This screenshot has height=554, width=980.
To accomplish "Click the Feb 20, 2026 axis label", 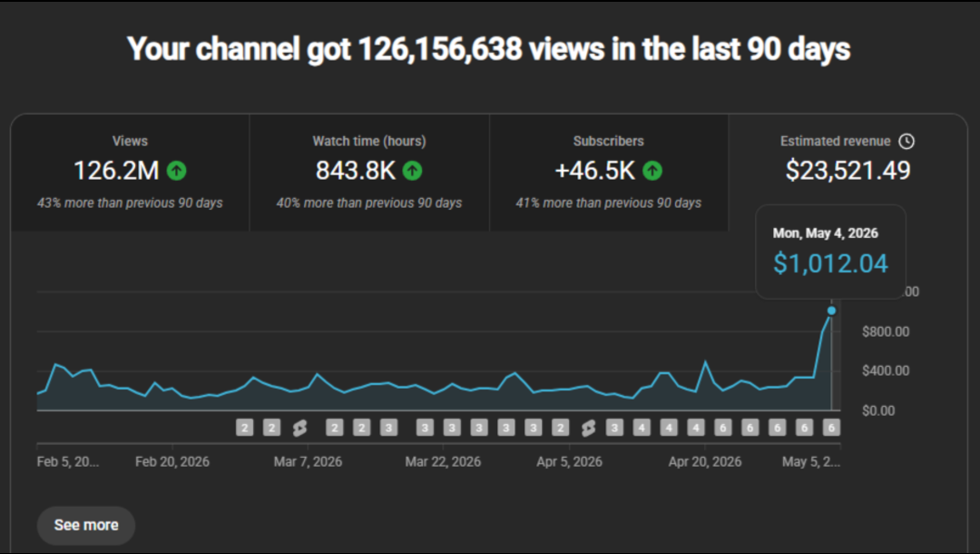I will 171,462.
